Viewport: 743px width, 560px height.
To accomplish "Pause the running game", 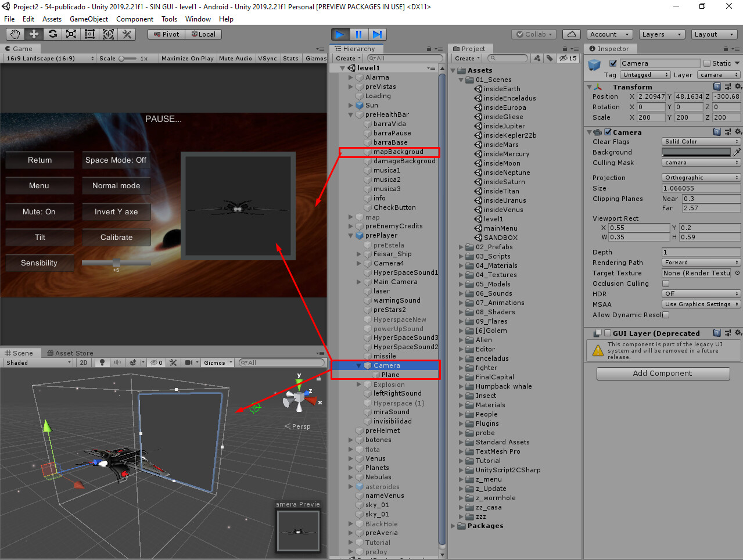I will pyautogui.click(x=359, y=34).
